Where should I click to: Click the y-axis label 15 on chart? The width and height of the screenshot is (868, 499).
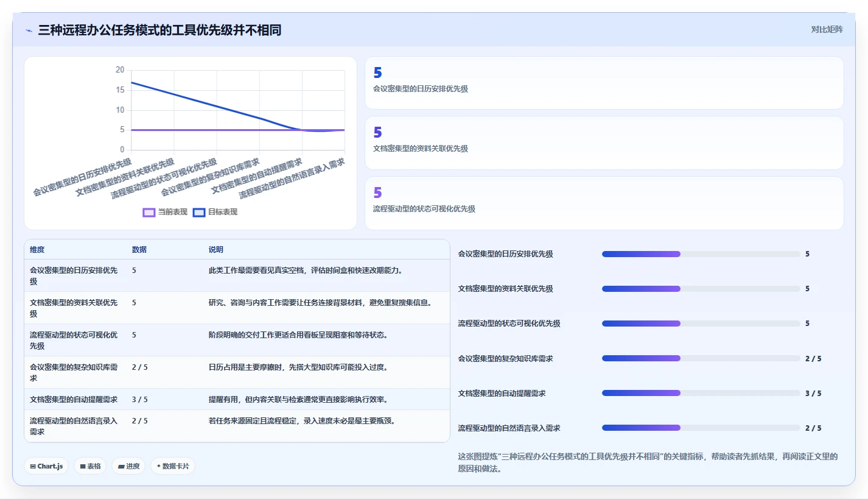120,90
